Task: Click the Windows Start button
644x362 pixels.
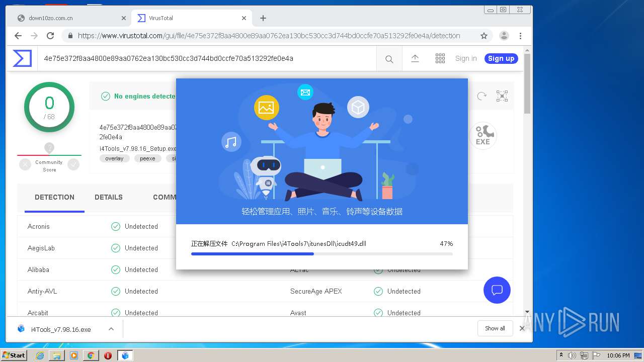Action: click(x=14, y=355)
